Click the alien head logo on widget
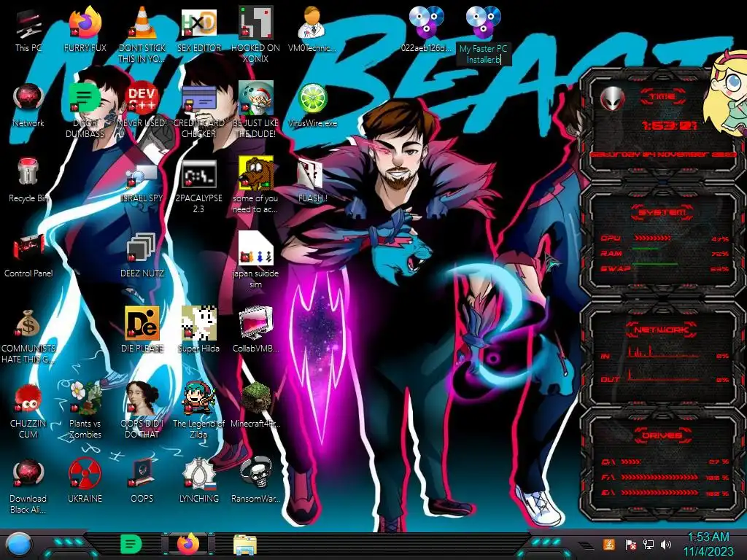 click(x=612, y=98)
